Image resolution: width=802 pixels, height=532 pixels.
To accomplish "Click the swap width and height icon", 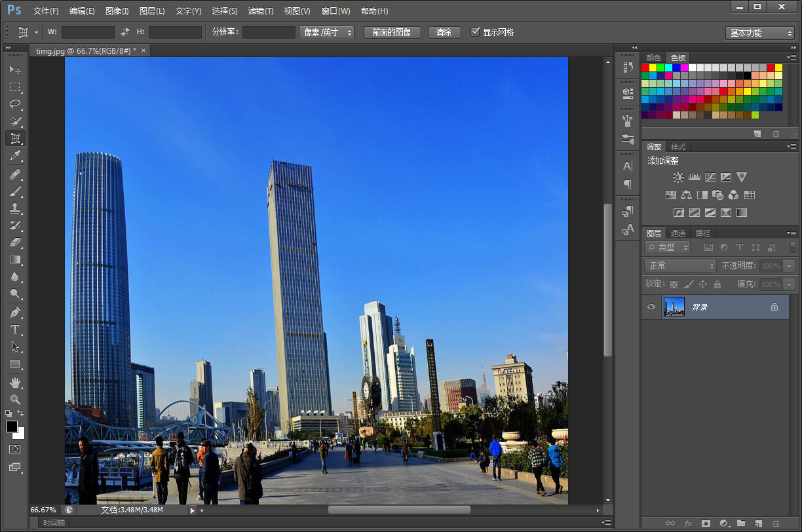I will pos(125,32).
